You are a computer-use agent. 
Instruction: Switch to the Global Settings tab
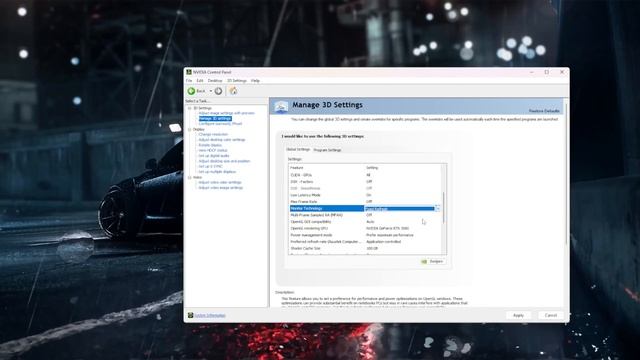[x=298, y=149]
